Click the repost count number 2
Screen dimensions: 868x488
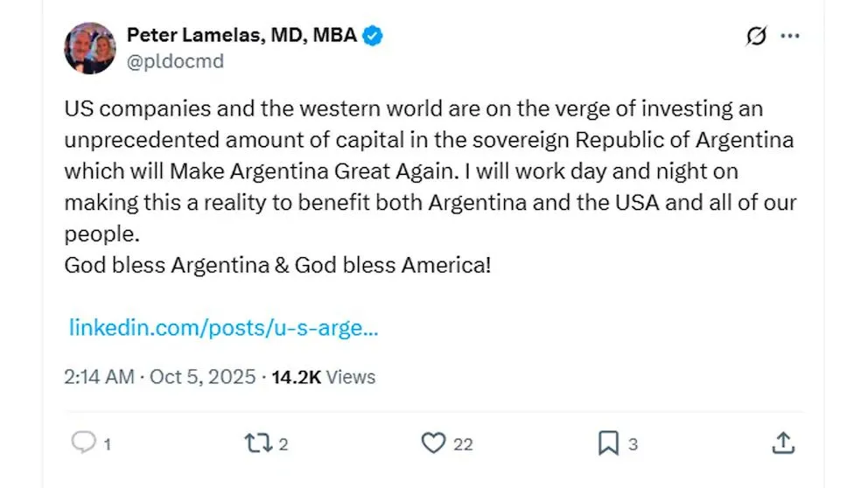(x=283, y=444)
